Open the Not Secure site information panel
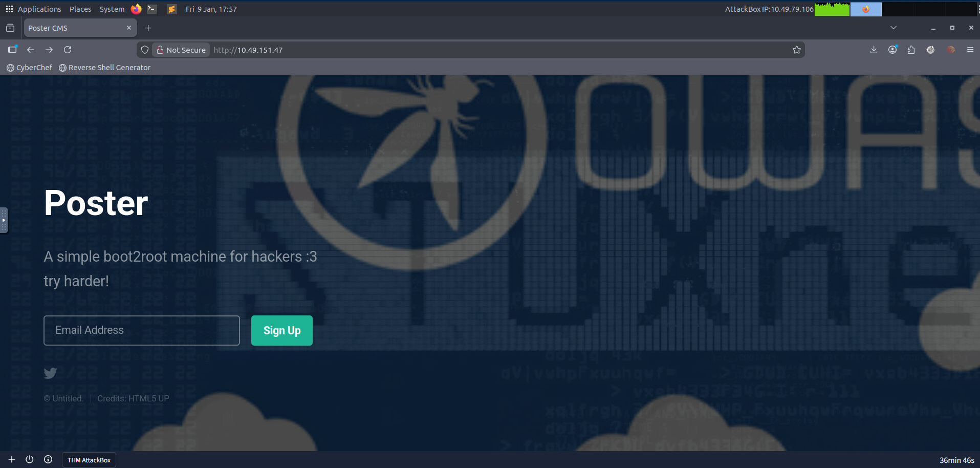 (x=181, y=50)
